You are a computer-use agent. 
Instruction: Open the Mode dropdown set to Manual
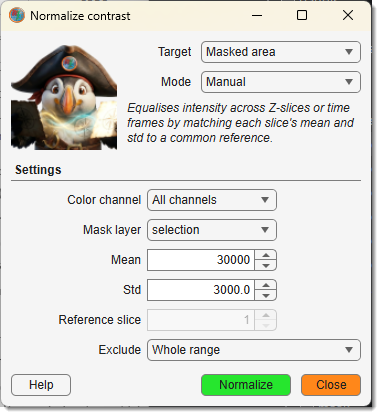(281, 82)
